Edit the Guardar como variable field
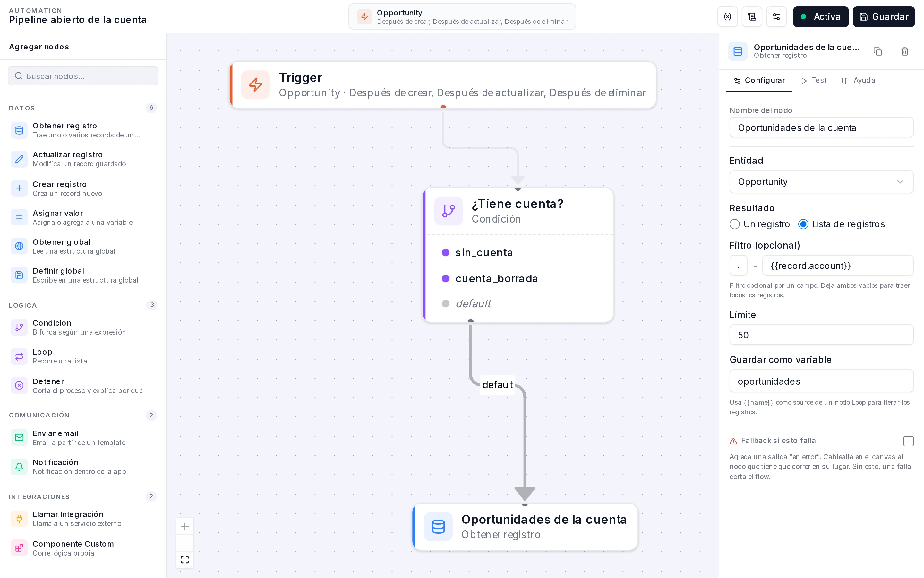 click(x=821, y=381)
